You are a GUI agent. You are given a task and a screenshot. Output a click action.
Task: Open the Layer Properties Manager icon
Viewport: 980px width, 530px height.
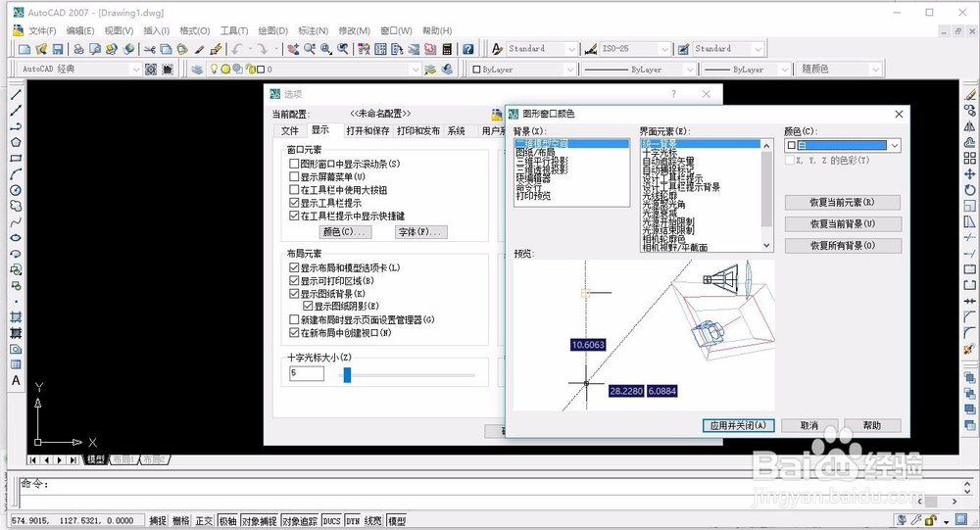[x=197, y=70]
